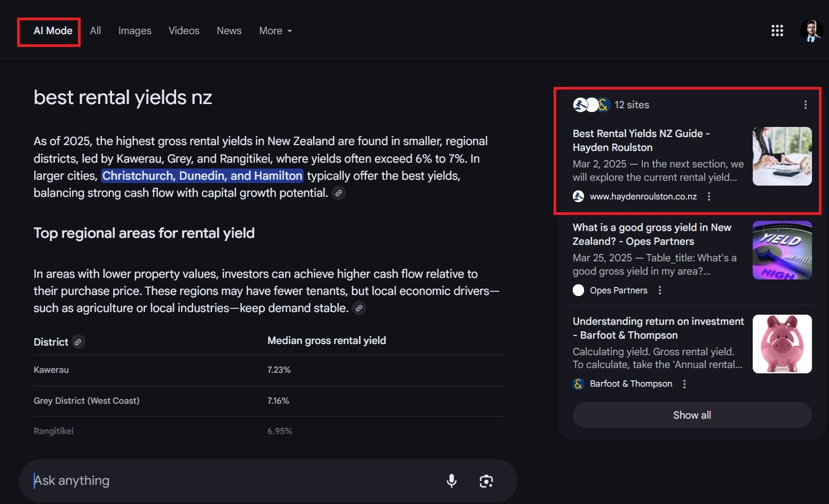The height and width of the screenshot is (504, 829).
Task: Open the Google apps grid icon
Action: click(777, 31)
